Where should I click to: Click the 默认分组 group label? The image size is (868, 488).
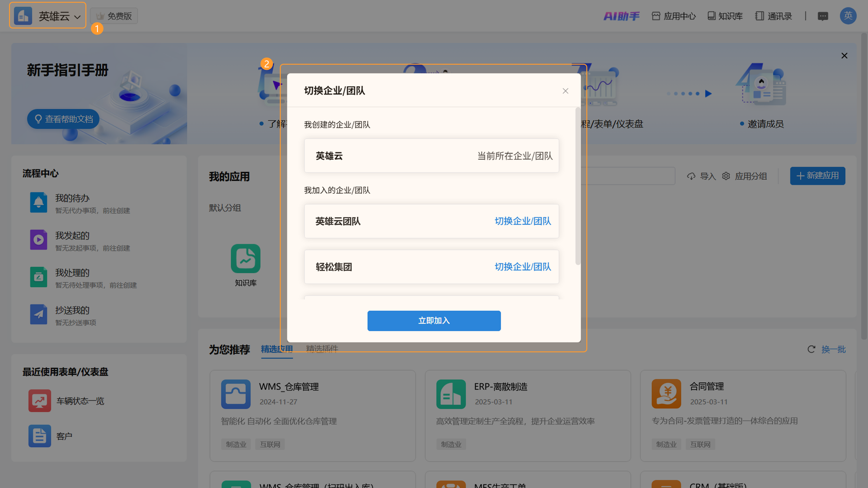coord(225,208)
